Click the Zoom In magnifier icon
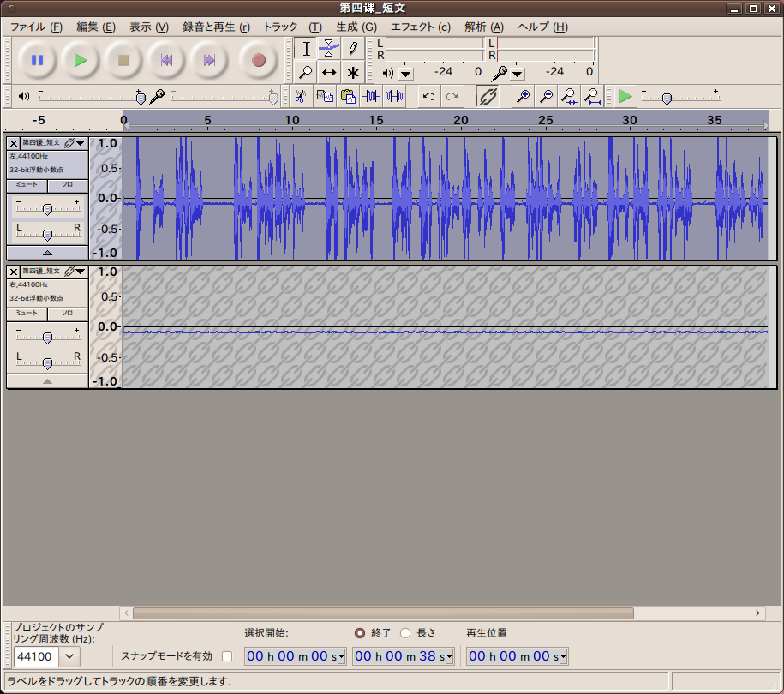Viewport: 784px width, 694px height. [522, 96]
